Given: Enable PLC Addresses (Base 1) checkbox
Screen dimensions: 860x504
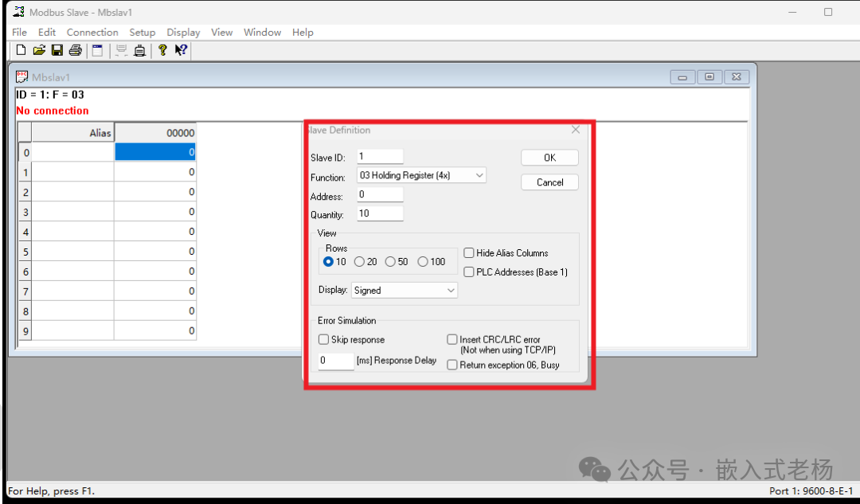Looking at the screenshot, I should (x=469, y=272).
